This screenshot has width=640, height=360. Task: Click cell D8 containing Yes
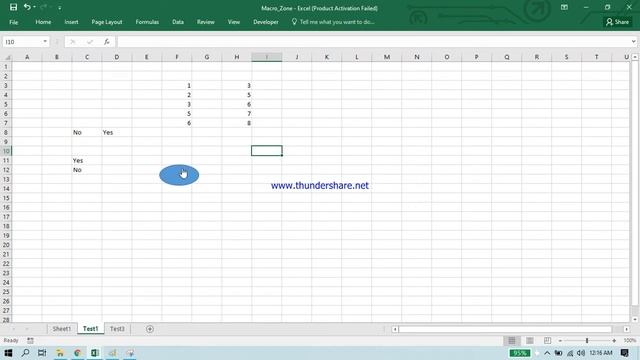tap(117, 132)
